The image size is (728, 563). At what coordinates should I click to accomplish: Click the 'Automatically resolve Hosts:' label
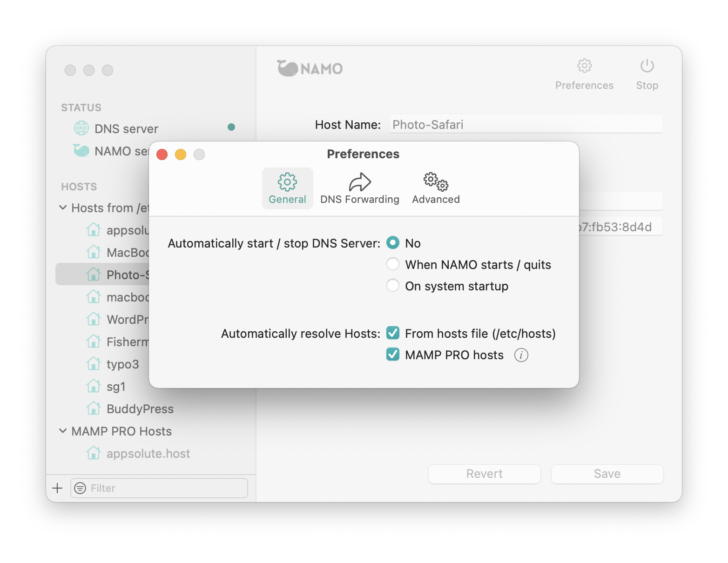[301, 334]
